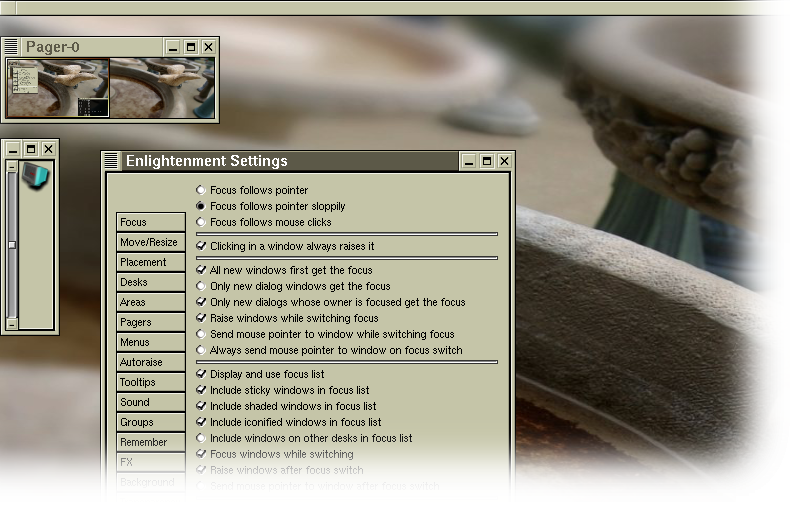This screenshot has height=525, width=800.
Task: Switch to first desktop in Pager-0
Action: coord(58,88)
